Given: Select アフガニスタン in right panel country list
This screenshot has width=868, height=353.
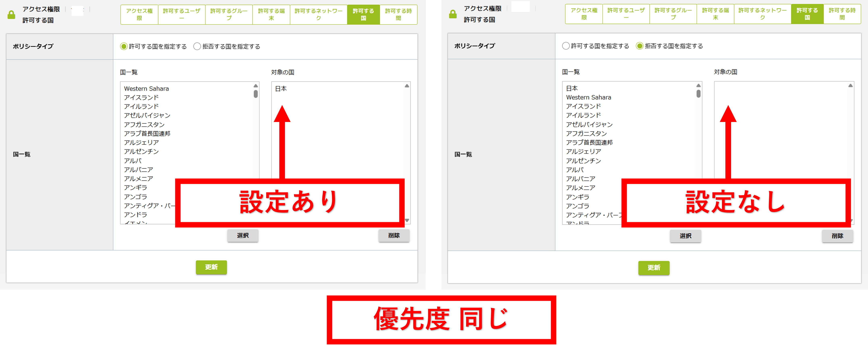Looking at the screenshot, I should 586,133.
